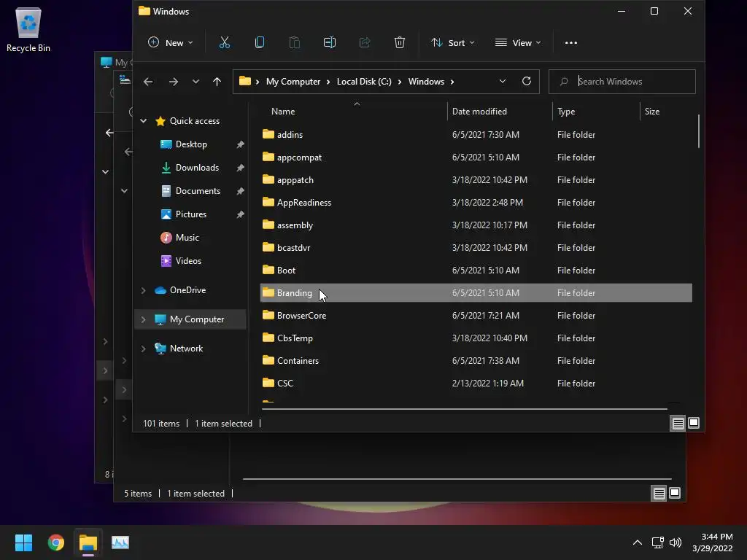The image size is (747, 560).
Task: Select the CSC folder
Action: click(476, 384)
